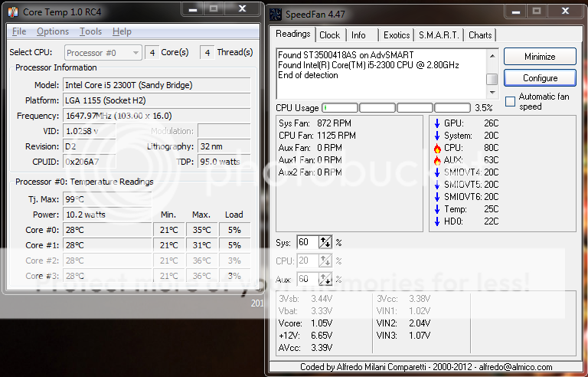Screen dimensions: 588x377
Task: Click the CPUID value 0x206A7
Action: (90, 162)
